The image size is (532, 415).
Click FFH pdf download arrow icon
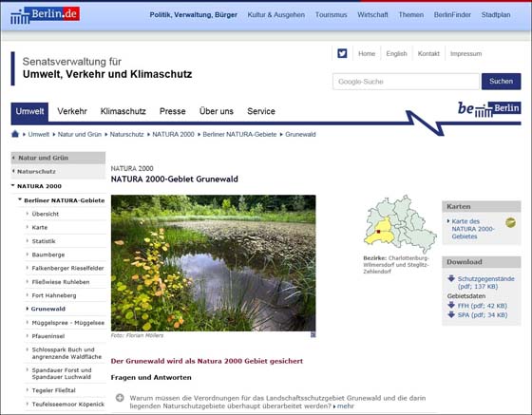click(x=451, y=305)
